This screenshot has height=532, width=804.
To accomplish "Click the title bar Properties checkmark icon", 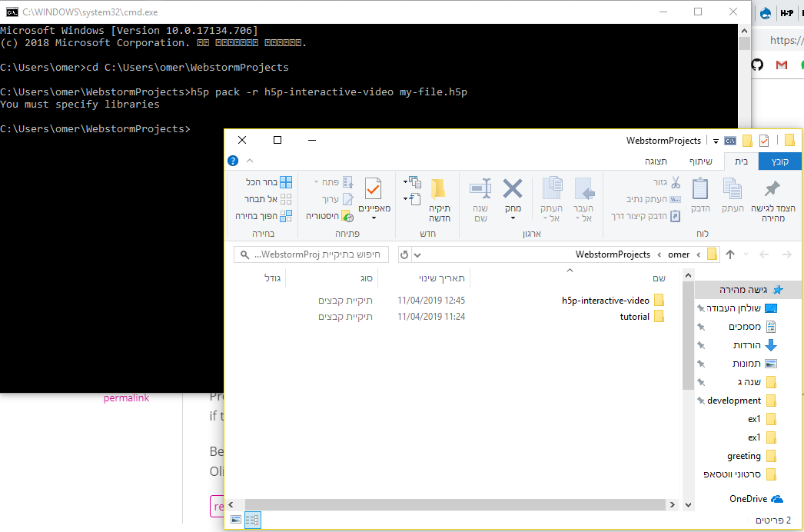I will (764, 140).
